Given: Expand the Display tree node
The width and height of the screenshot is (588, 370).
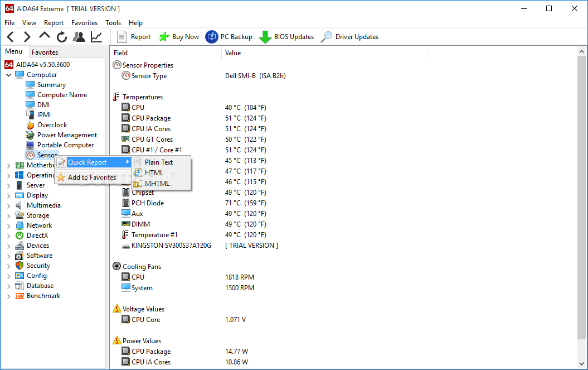Looking at the screenshot, I should (8, 196).
